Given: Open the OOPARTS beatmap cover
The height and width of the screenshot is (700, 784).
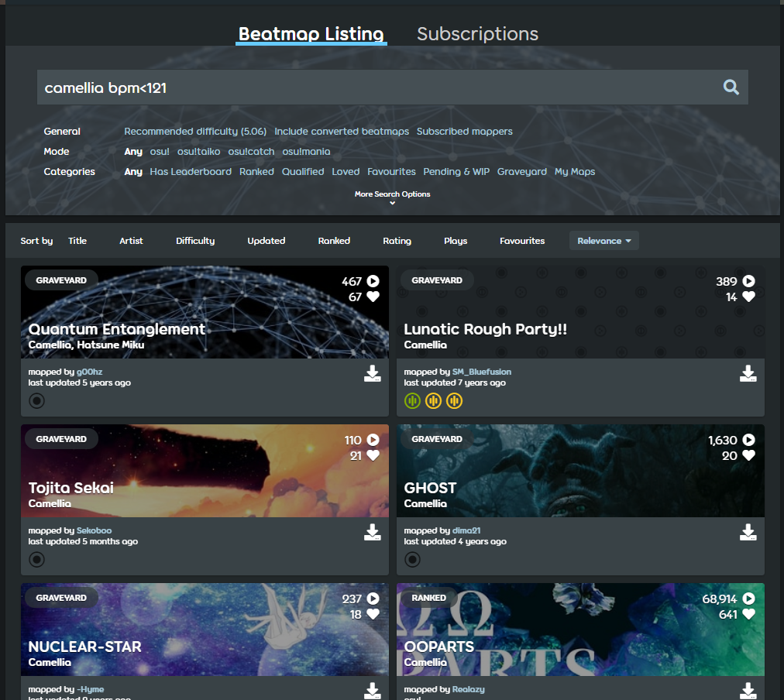Looking at the screenshot, I should (x=580, y=630).
